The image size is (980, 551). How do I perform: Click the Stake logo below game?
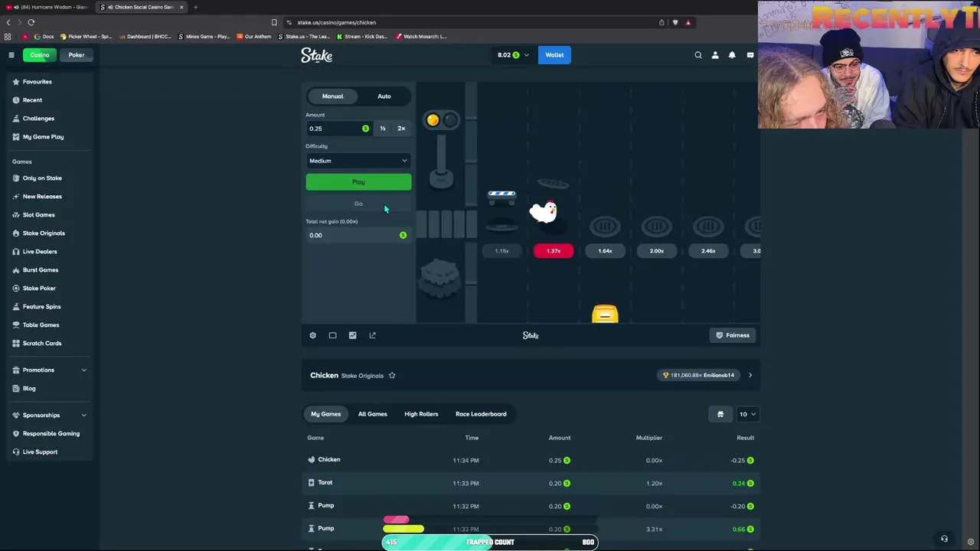point(531,335)
